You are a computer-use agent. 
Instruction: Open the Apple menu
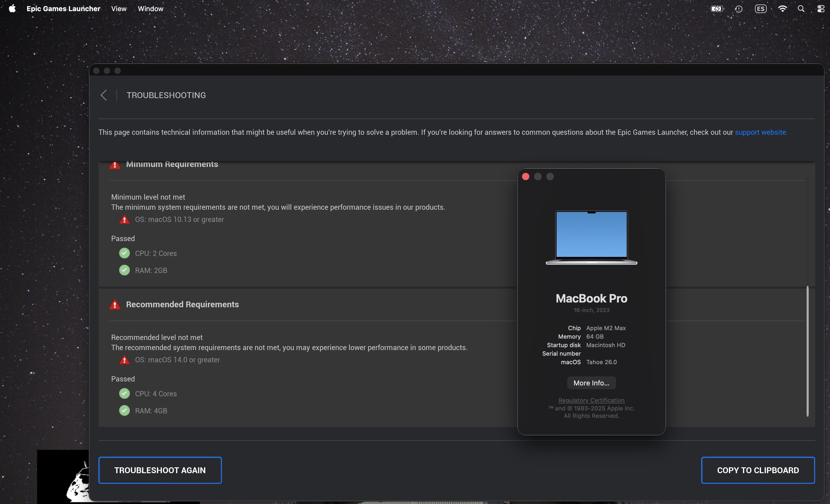tap(12, 9)
